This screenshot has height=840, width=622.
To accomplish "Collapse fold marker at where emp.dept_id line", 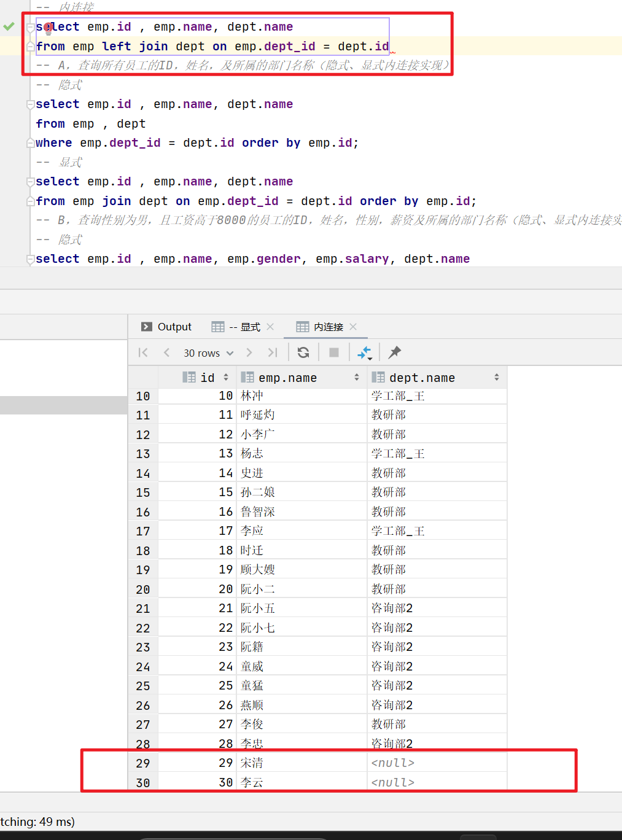I will coord(30,144).
